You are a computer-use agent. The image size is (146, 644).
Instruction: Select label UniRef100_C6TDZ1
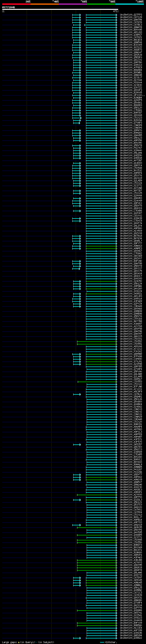coord(131,37)
